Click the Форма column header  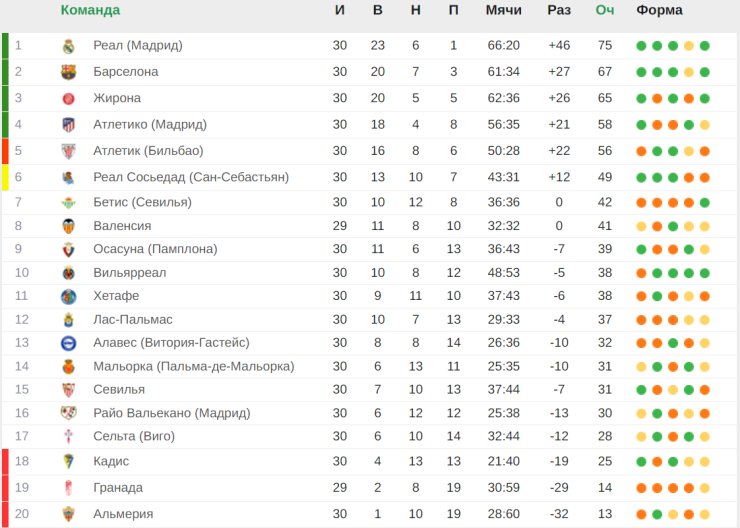pyautogui.click(x=659, y=10)
